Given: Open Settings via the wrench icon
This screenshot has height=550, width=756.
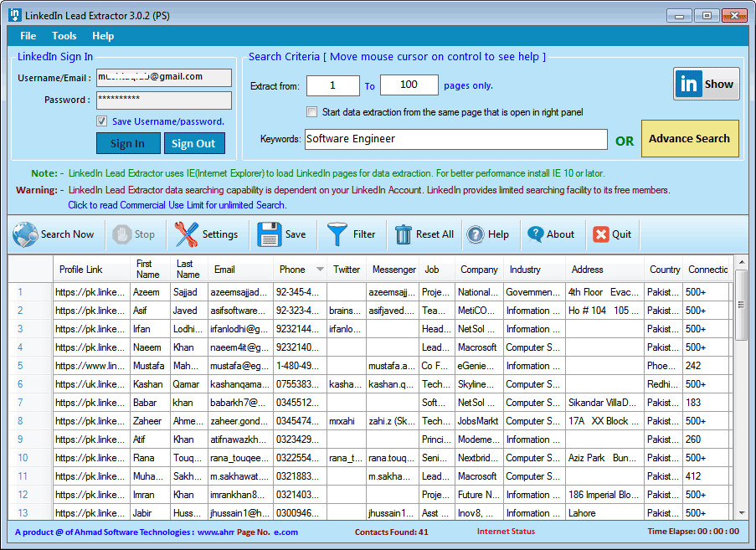Looking at the screenshot, I should click(x=187, y=234).
